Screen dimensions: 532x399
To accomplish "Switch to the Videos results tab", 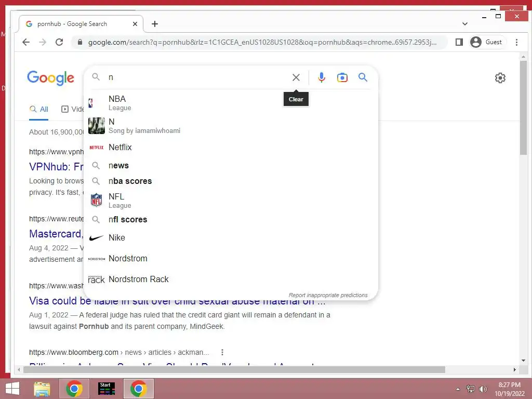I will (x=73, y=109).
